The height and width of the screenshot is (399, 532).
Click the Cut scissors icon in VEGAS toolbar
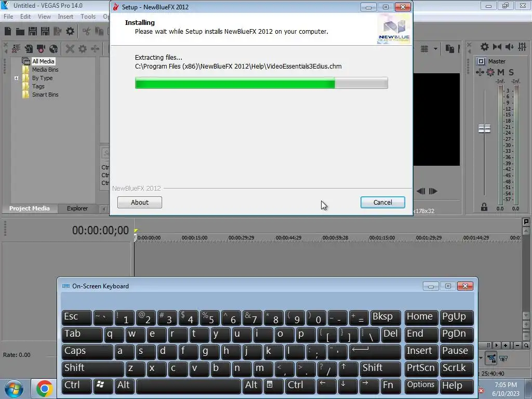pos(87,32)
